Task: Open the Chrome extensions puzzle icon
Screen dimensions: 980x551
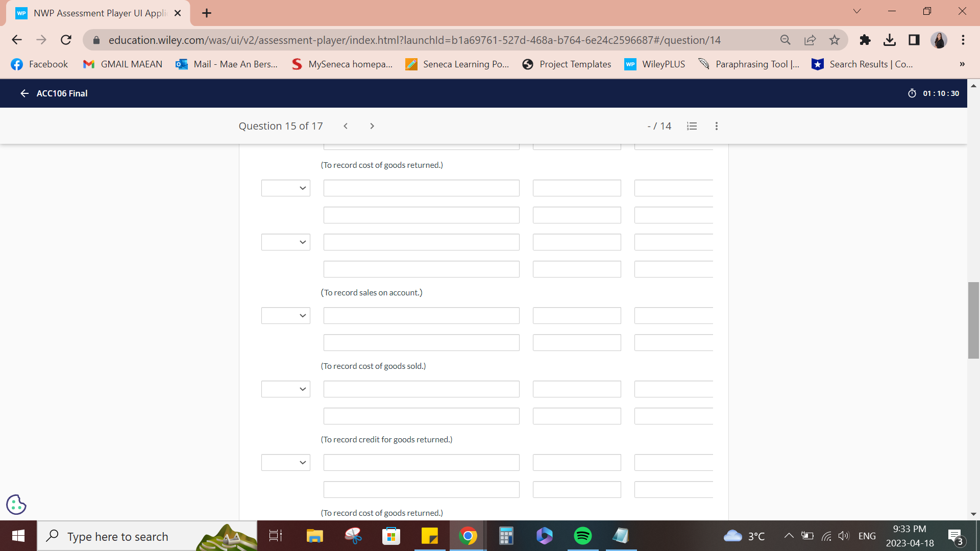Action: click(865, 40)
